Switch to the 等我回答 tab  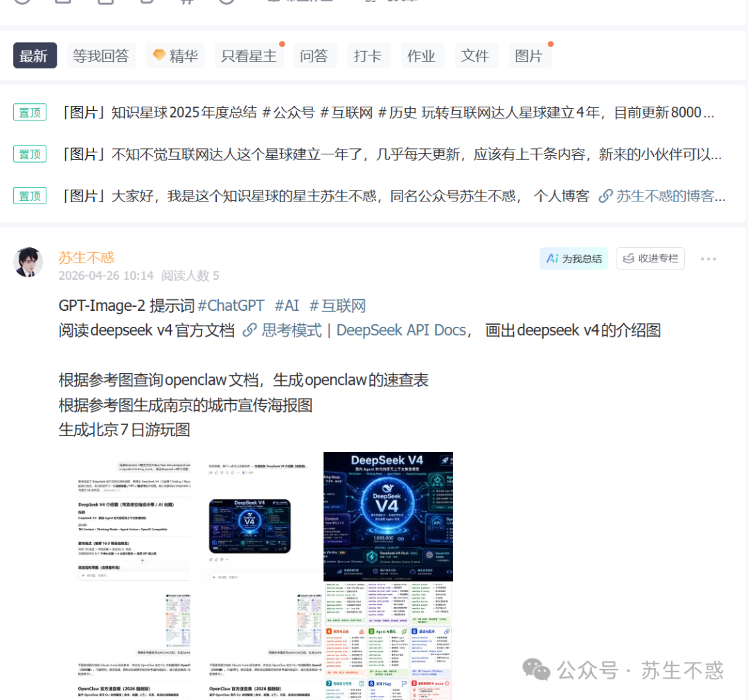pos(101,56)
